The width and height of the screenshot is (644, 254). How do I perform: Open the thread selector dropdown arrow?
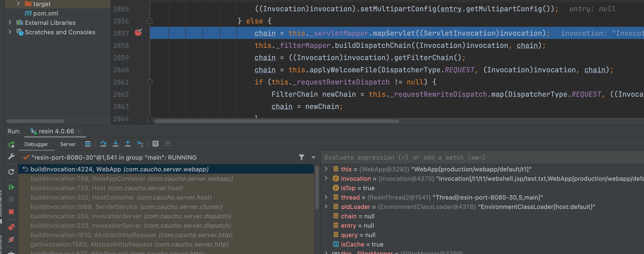pyautogui.click(x=313, y=158)
